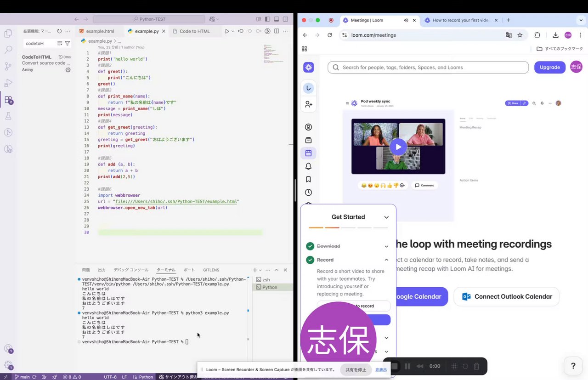Image resolution: width=588 pixels, height=380 pixels.
Task: Split the VS Code editor to the right
Action: point(277,31)
